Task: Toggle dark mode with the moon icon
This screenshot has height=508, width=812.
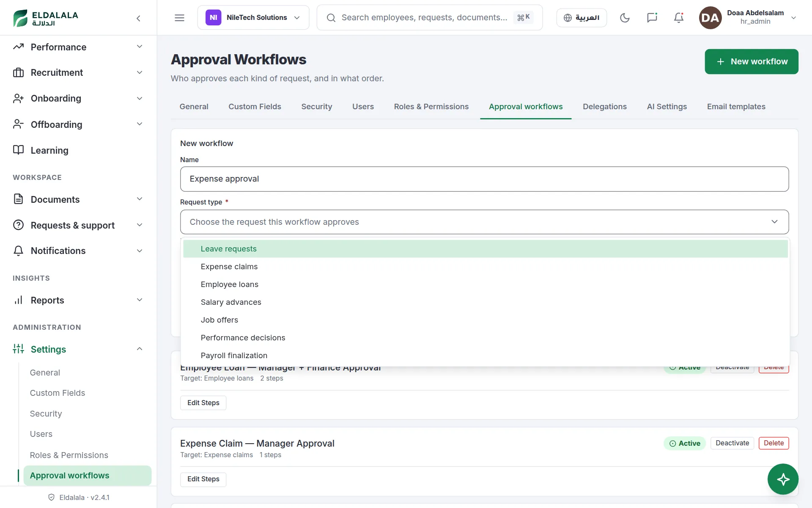Action: 625,18
